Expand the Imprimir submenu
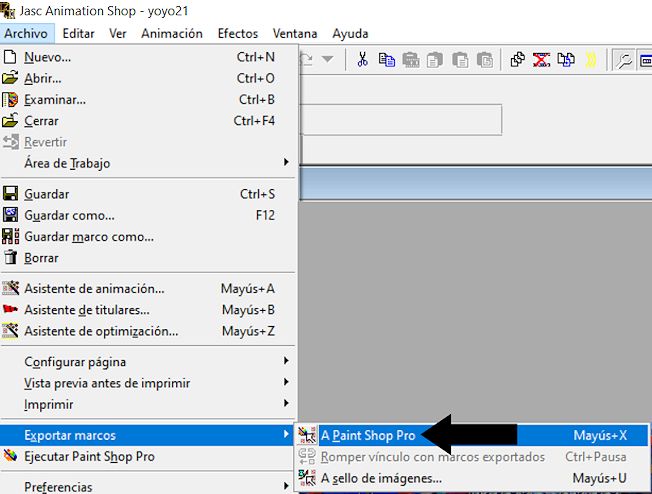Image resolution: width=652 pixels, height=494 pixels. tap(148, 404)
